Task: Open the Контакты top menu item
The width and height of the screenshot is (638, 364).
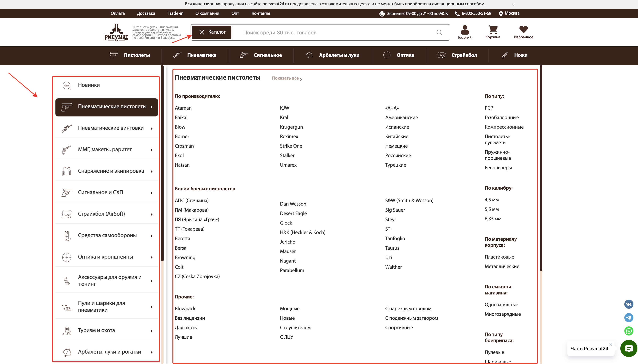Action: coord(260,13)
